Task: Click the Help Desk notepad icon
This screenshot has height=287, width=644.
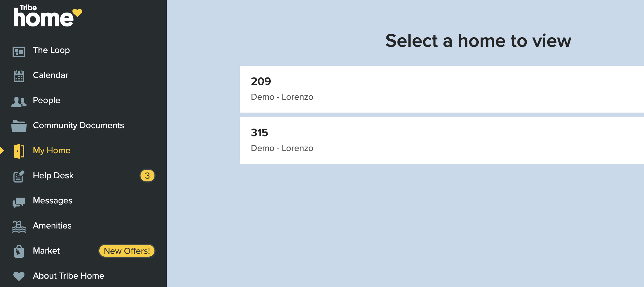Action: tap(19, 176)
